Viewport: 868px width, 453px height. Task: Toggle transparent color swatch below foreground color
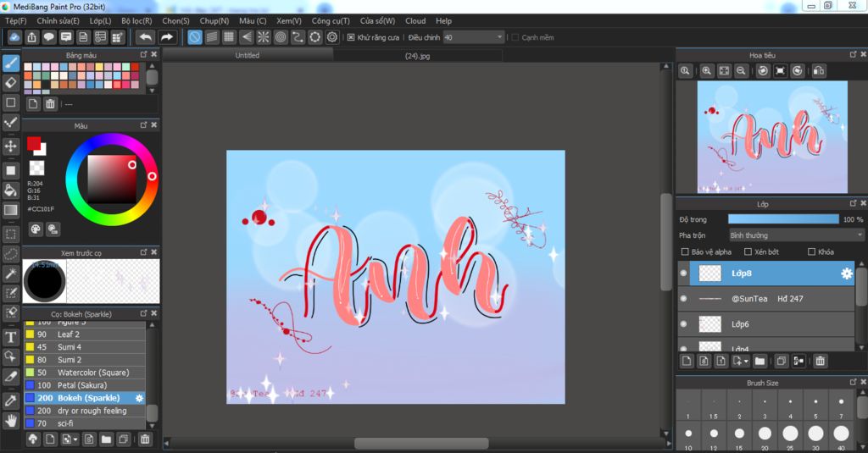[x=37, y=168]
